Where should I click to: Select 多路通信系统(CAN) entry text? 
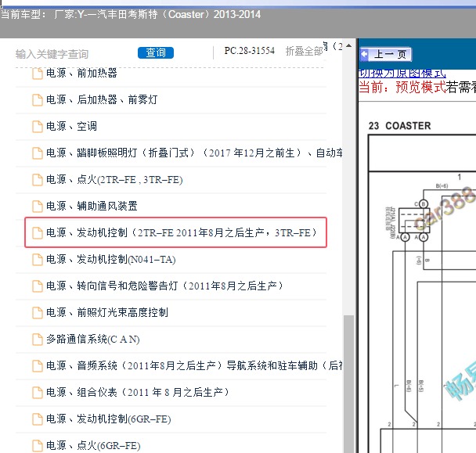[93, 340]
